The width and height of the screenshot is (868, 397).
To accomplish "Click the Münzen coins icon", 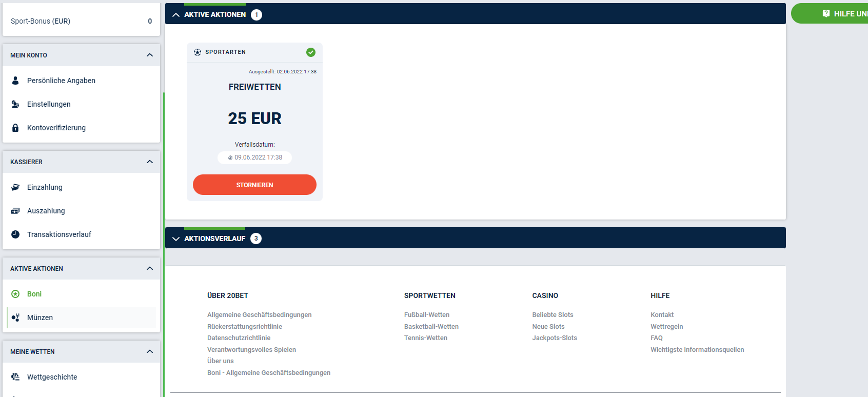I will pyautogui.click(x=15, y=317).
